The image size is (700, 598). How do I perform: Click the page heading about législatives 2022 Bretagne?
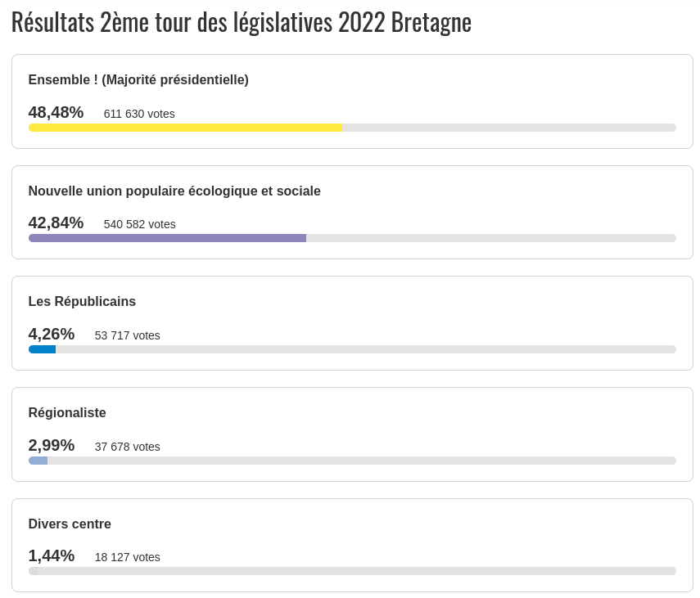coord(242,22)
